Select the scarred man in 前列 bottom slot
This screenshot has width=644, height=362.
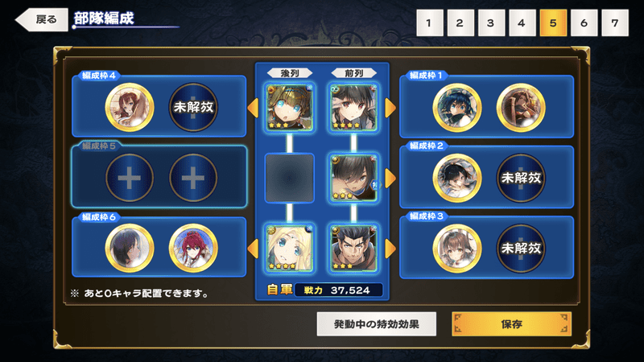(353, 248)
